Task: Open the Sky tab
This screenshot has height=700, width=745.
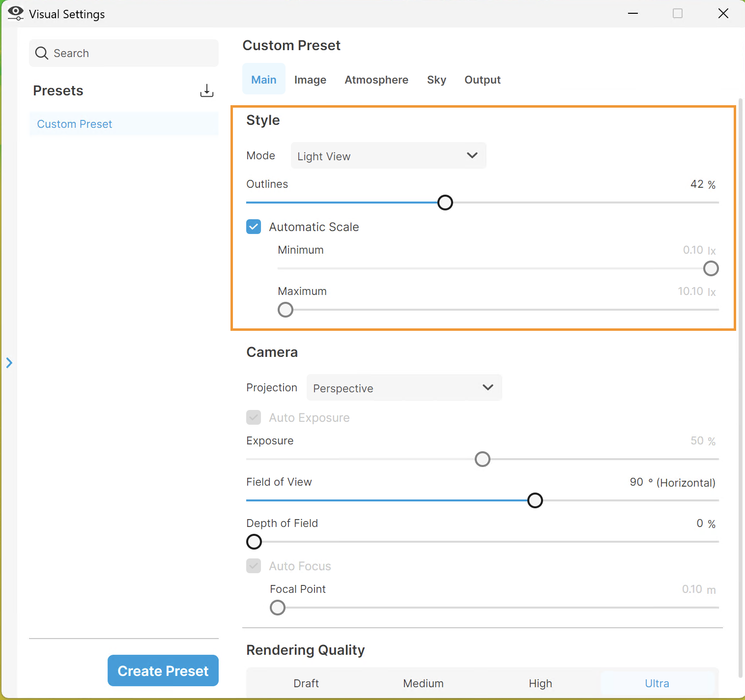Action: (436, 80)
